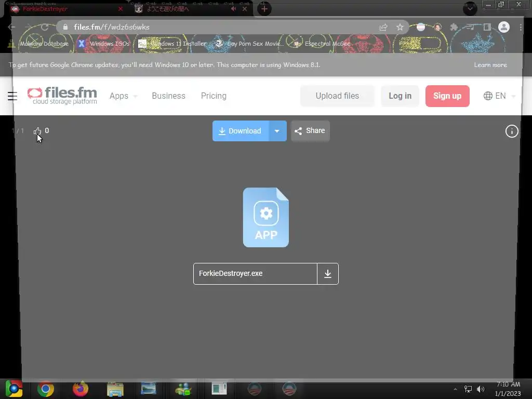The width and height of the screenshot is (532, 399).
Task: Click the APP file type thumbnail
Action: click(x=265, y=218)
